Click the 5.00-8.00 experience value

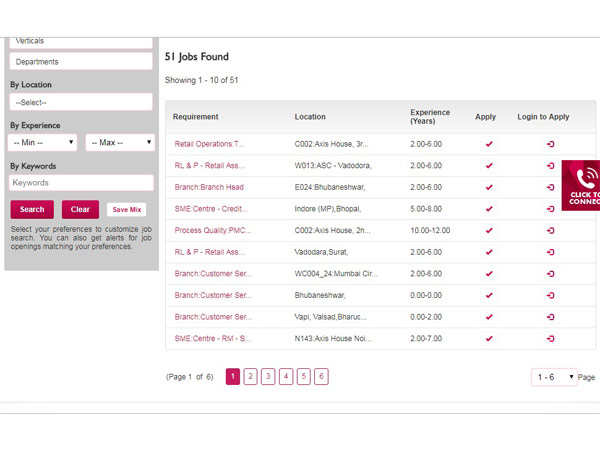[x=426, y=209]
